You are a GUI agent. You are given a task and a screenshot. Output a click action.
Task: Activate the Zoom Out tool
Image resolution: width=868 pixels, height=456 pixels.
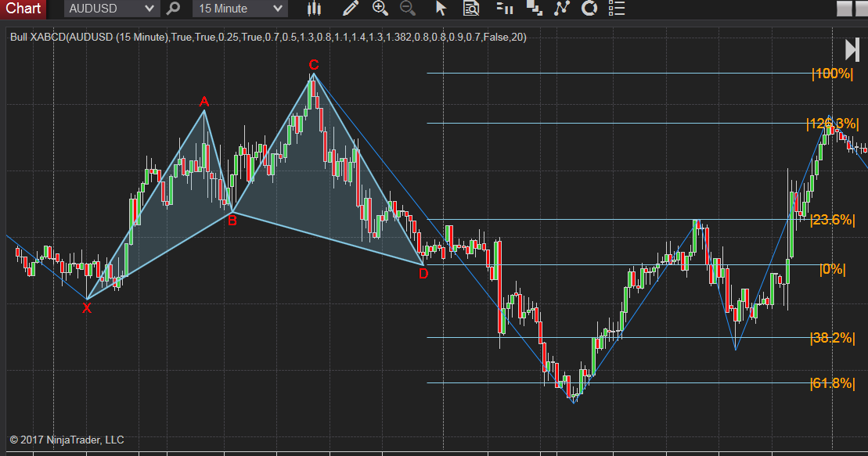click(408, 9)
